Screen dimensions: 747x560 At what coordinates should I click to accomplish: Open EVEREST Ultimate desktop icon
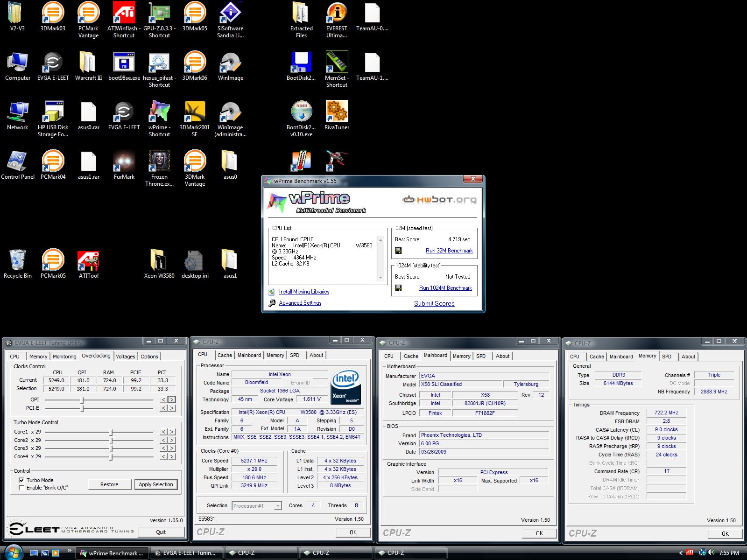coord(337,20)
